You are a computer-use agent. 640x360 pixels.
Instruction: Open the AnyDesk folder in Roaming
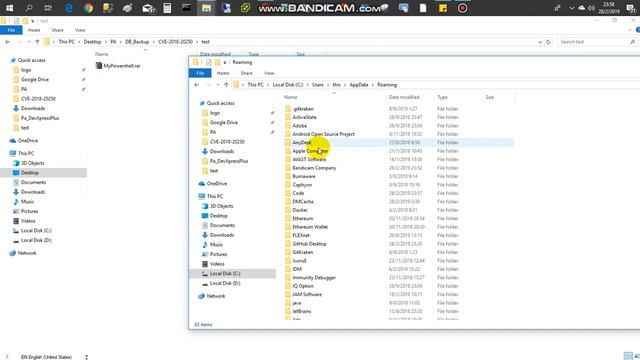302,142
